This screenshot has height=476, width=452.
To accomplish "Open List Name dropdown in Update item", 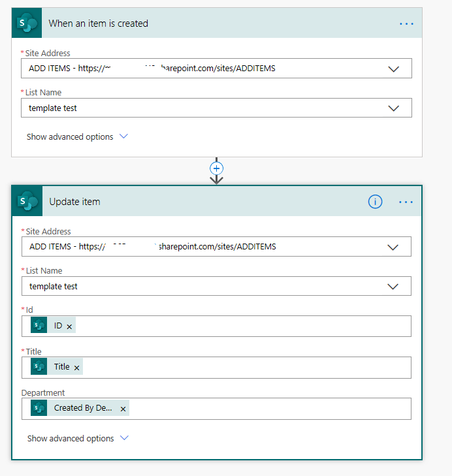I will pos(393,286).
